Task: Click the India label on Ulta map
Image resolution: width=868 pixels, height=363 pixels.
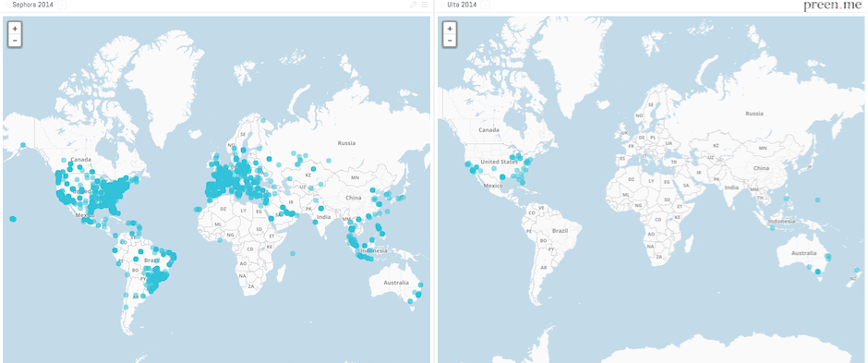Action: point(732,187)
